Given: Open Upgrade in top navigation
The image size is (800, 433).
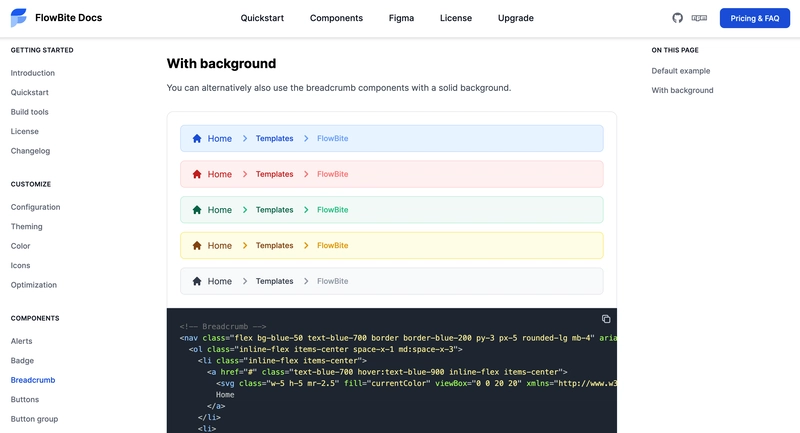Looking at the screenshot, I should click(x=516, y=18).
